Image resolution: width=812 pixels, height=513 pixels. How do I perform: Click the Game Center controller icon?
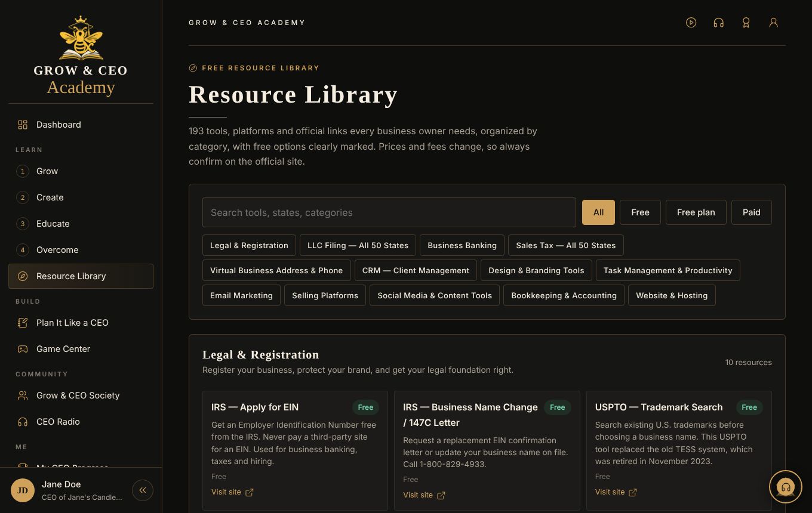23,349
